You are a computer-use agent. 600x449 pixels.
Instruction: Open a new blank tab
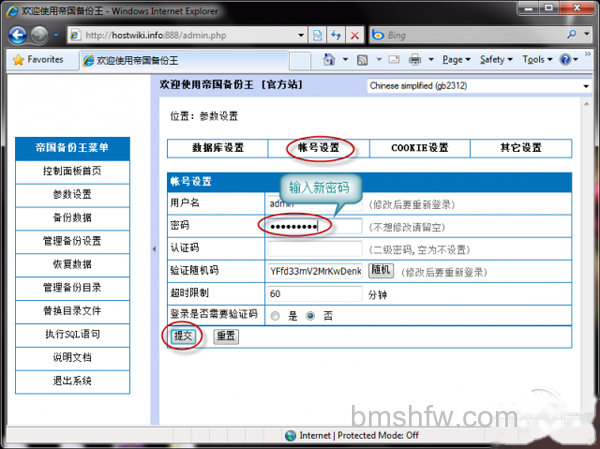point(300,61)
